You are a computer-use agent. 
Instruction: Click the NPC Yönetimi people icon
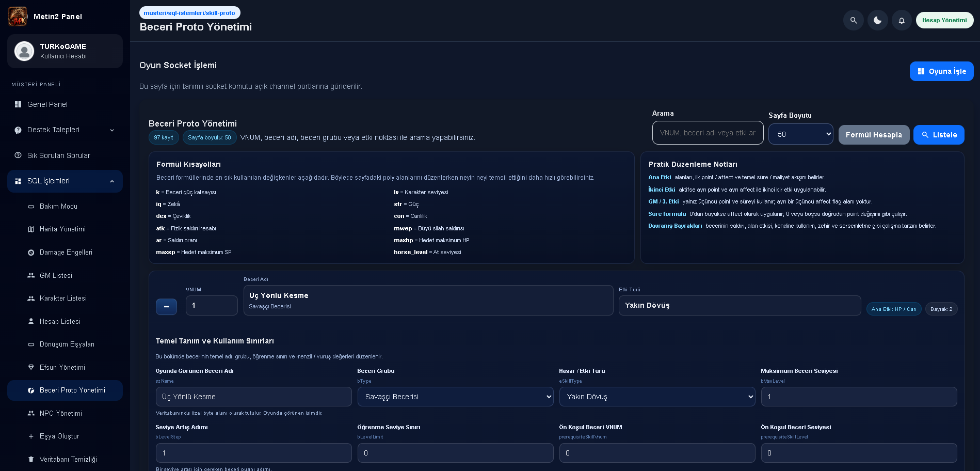[31, 413]
